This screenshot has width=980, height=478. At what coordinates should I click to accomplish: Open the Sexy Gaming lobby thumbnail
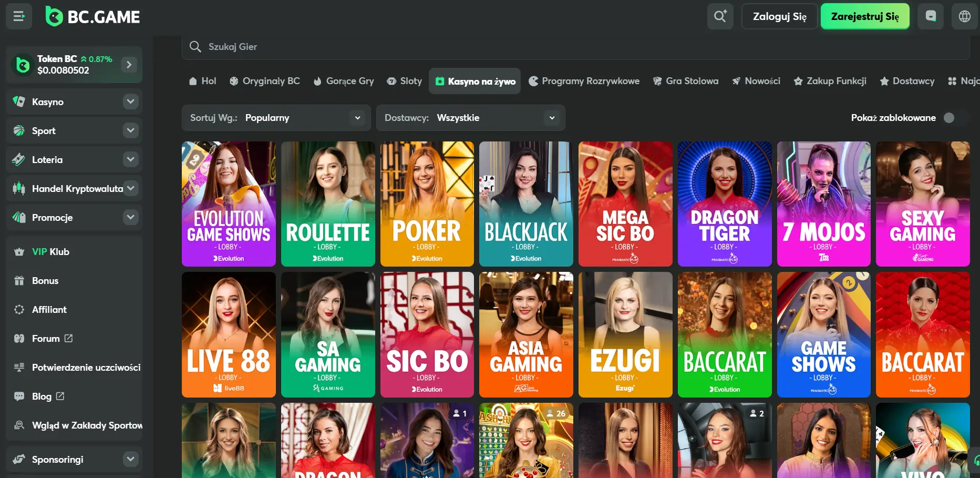pyautogui.click(x=923, y=204)
